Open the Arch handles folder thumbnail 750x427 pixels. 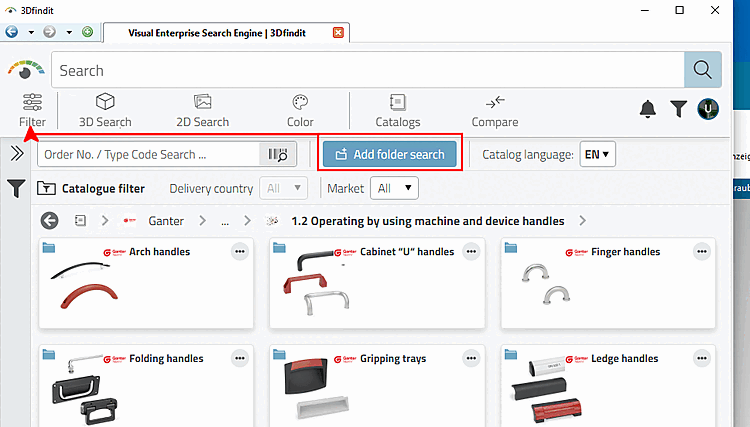point(84,285)
